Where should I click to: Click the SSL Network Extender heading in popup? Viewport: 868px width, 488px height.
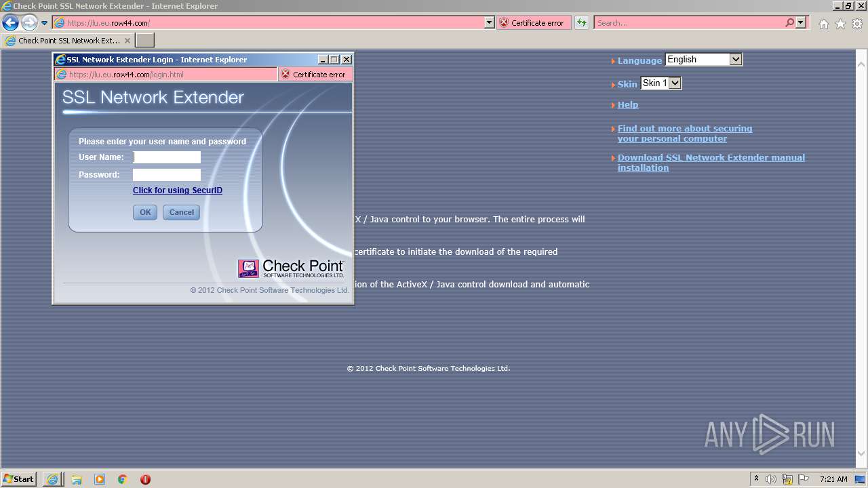(x=153, y=98)
